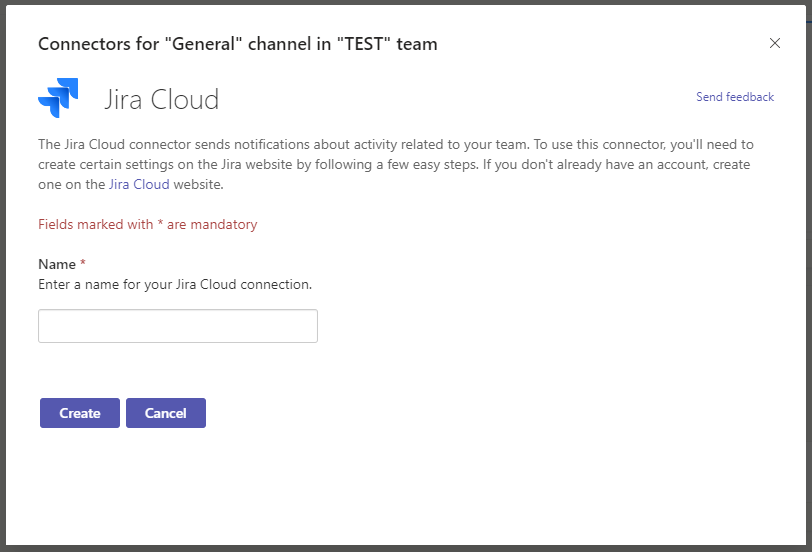The width and height of the screenshot is (812, 552).
Task: Click the "Enter a name" helper text
Action: pos(175,284)
